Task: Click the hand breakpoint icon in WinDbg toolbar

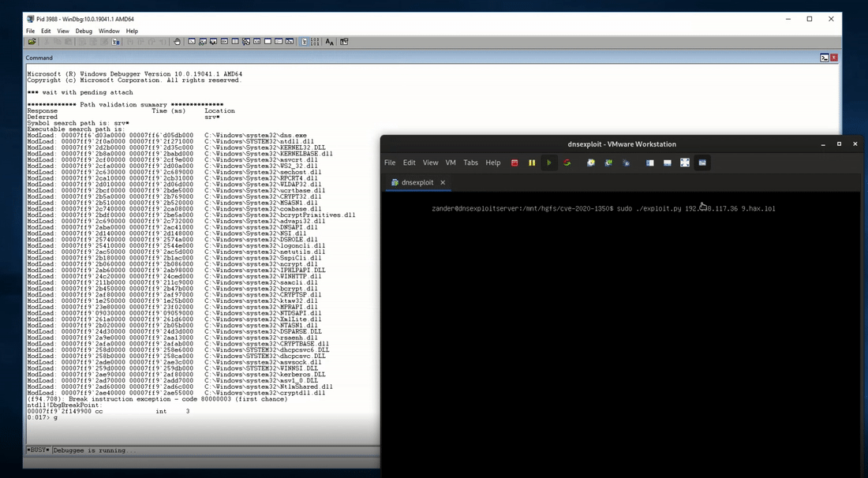Action: pyautogui.click(x=177, y=42)
